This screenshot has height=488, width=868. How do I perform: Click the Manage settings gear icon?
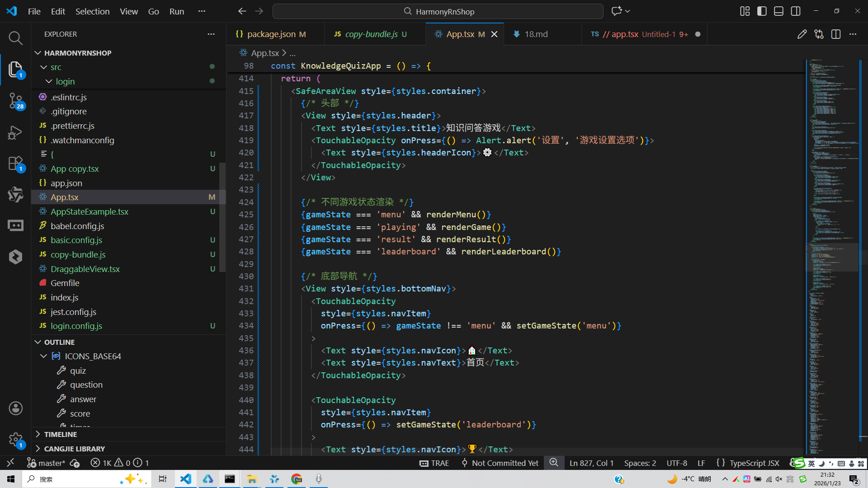15,439
